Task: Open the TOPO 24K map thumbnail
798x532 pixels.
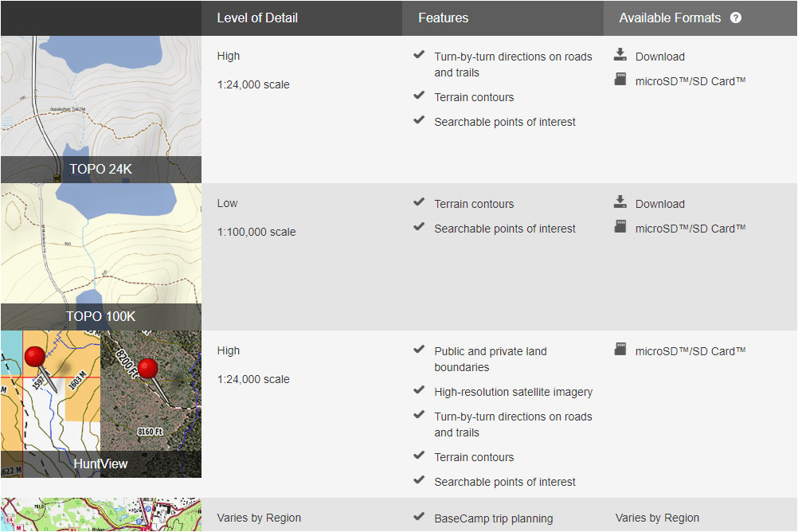Action: pyautogui.click(x=101, y=109)
